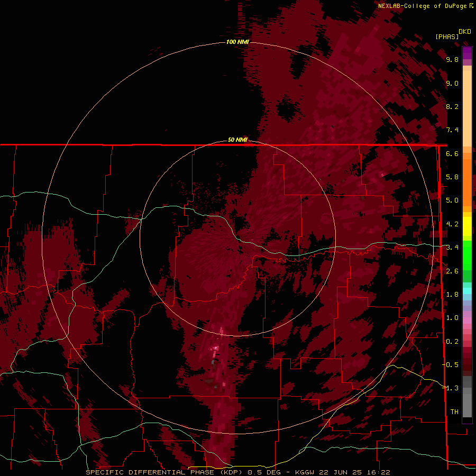Click the '50 NMI' range ring label

[237, 140]
